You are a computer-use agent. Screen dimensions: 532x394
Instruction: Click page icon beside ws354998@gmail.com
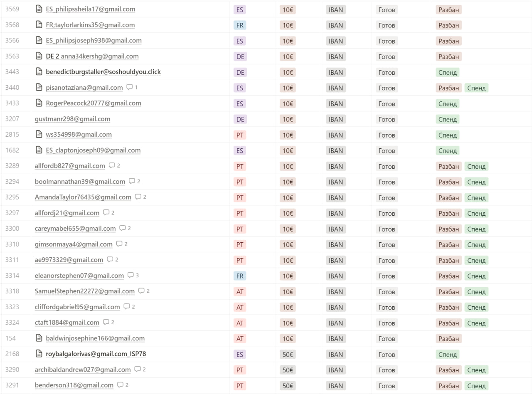39,135
